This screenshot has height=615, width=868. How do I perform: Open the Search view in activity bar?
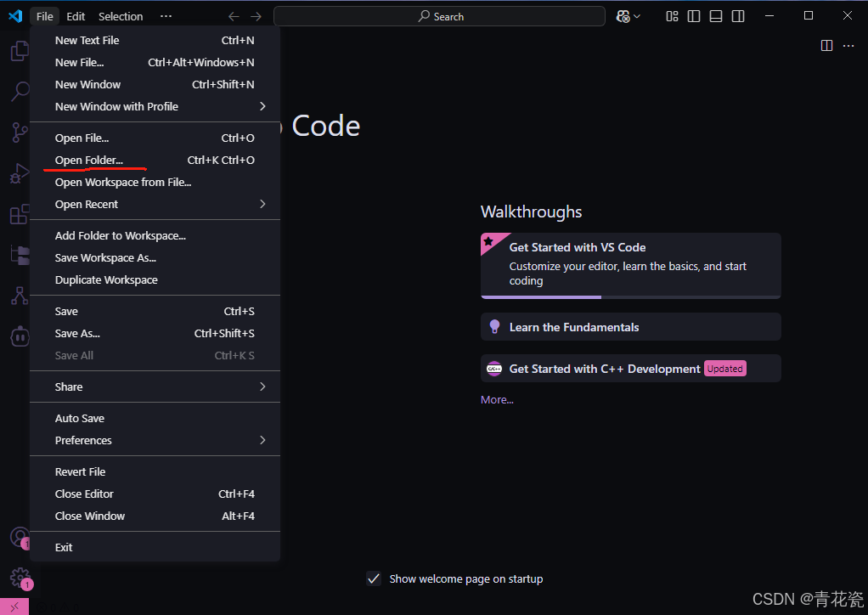pyautogui.click(x=20, y=92)
